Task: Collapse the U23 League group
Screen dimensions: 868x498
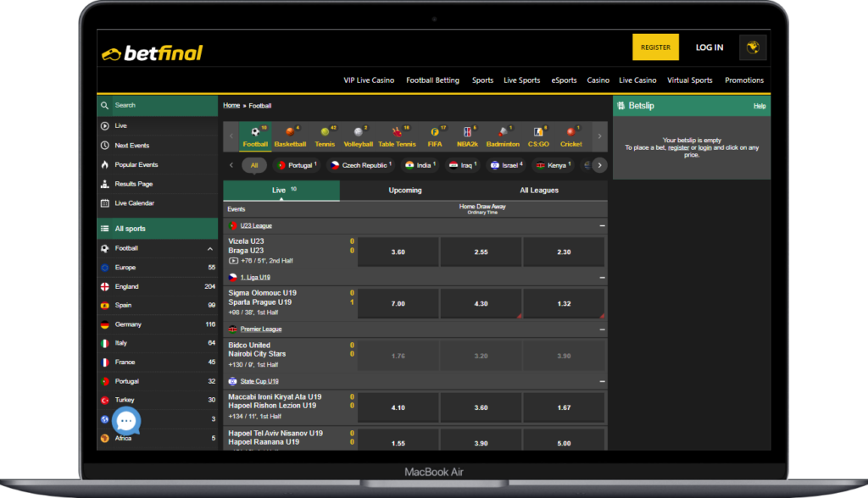Action: (x=602, y=226)
